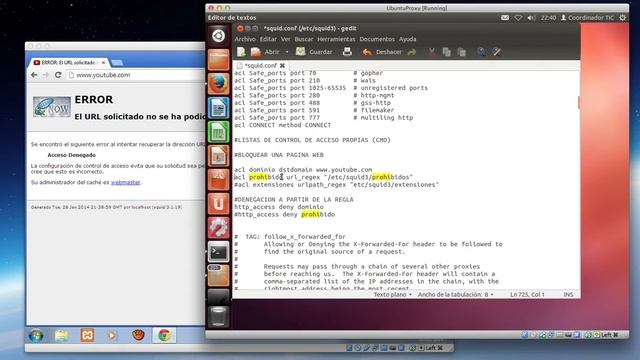Screen dimensions: 640x360
Task: Open a new tab in Chrome
Action: [117, 62]
